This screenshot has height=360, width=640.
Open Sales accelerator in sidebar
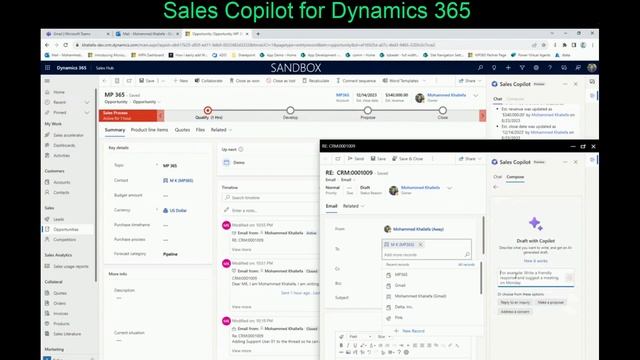68,135
